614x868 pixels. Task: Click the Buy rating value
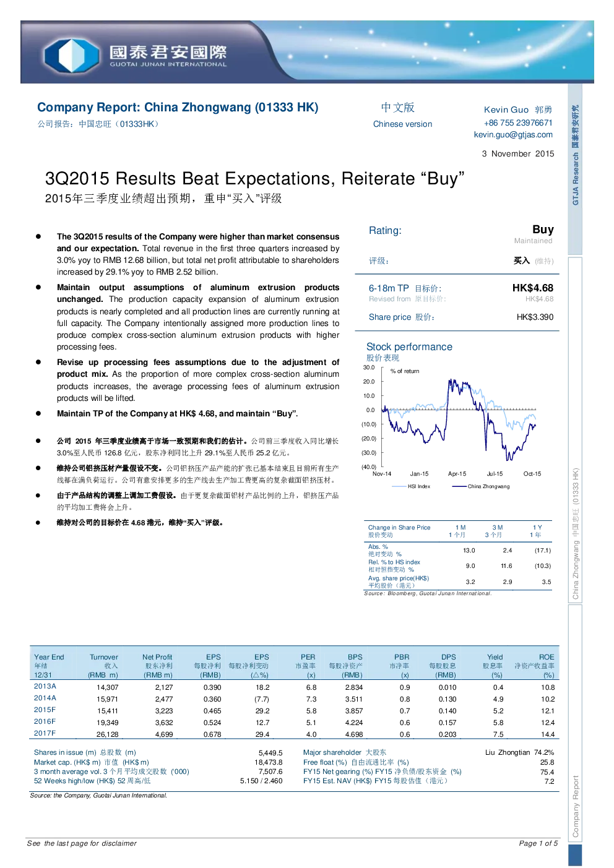point(543,230)
